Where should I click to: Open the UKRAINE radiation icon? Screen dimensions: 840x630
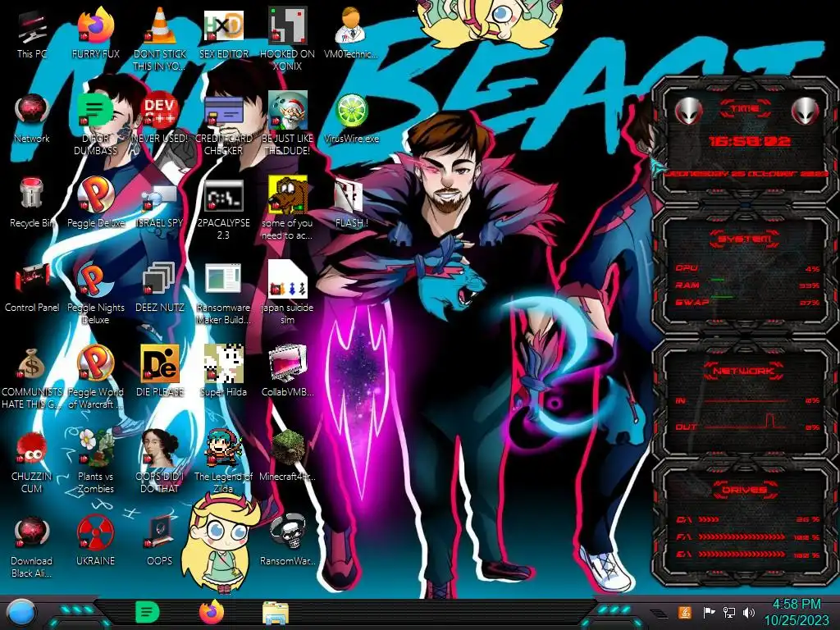pyautogui.click(x=96, y=541)
